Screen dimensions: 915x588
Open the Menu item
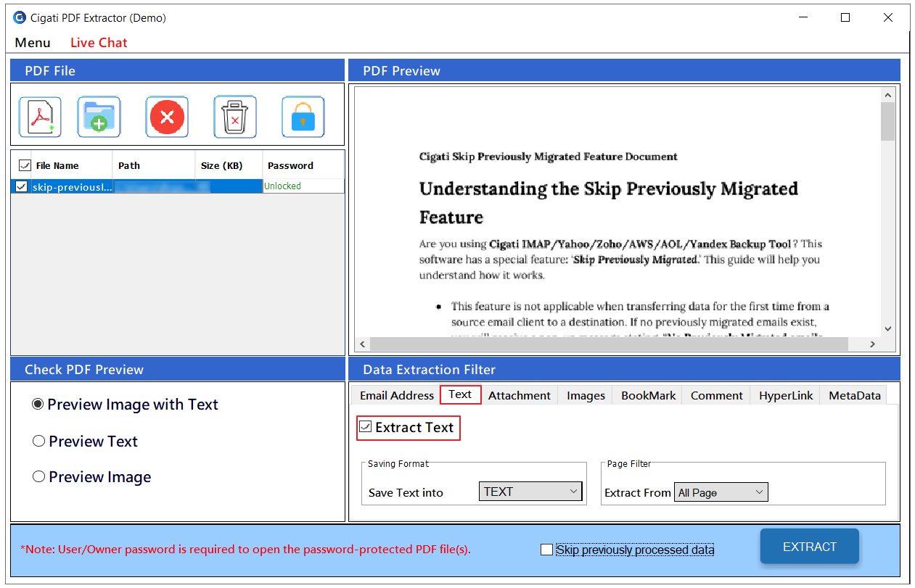pyautogui.click(x=33, y=43)
